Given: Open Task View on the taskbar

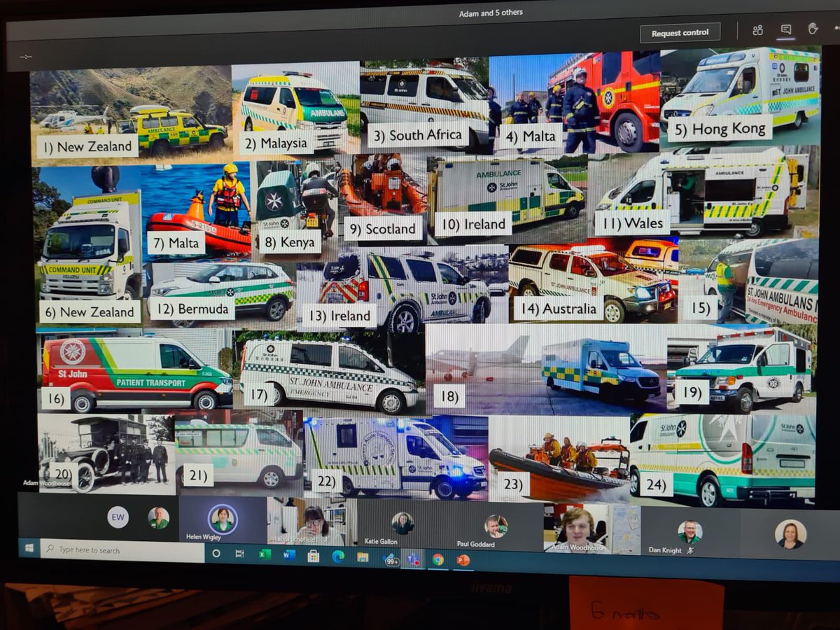Looking at the screenshot, I should 239,554.
